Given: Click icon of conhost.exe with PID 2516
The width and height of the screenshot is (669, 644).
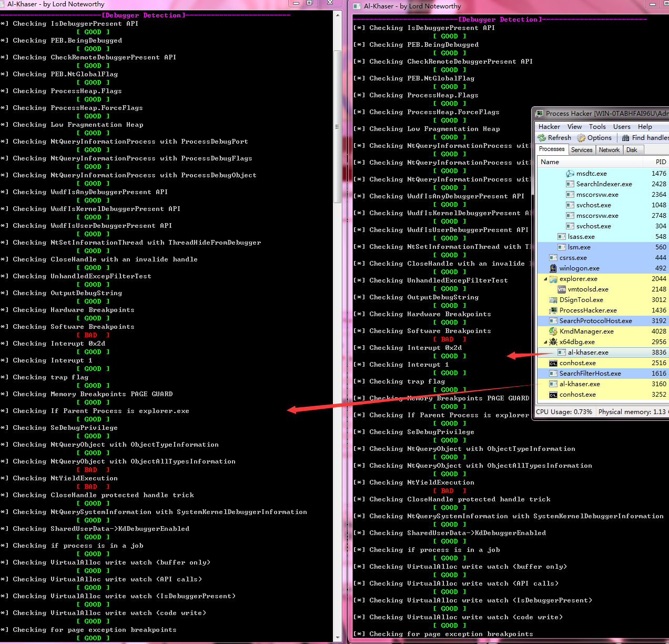Looking at the screenshot, I should (x=553, y=363).
